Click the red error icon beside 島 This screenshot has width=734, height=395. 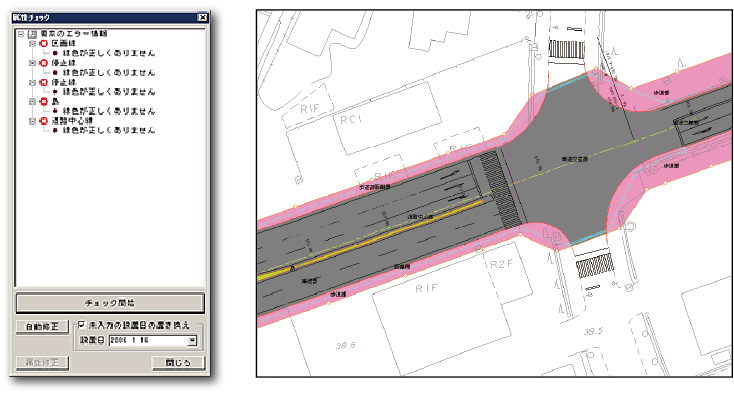click(44, 102)
